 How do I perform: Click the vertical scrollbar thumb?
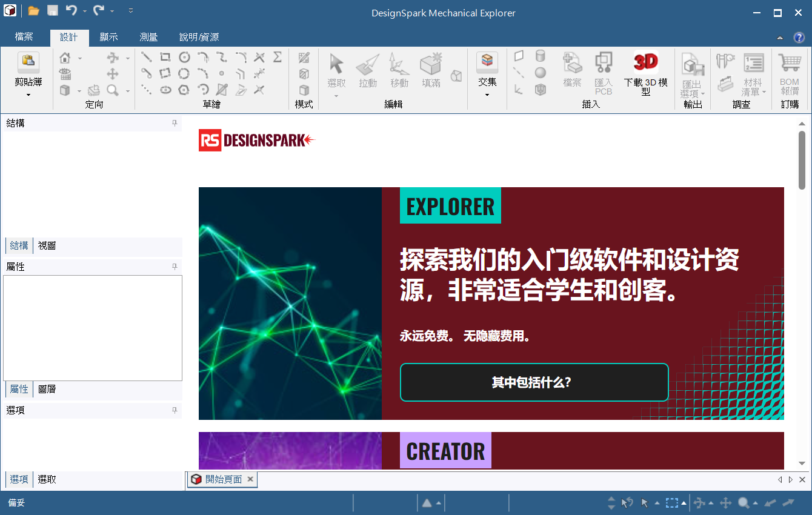click(x=802, y=160)
